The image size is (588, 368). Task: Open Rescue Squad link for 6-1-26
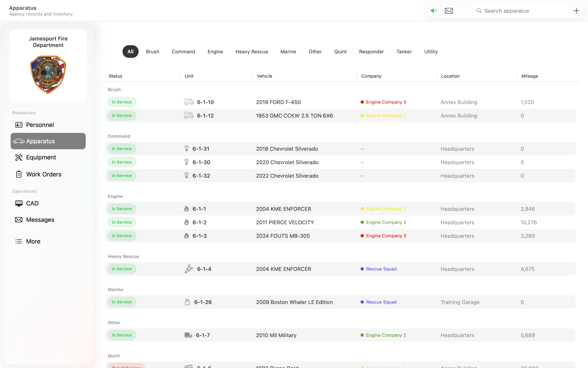point(381,302)
